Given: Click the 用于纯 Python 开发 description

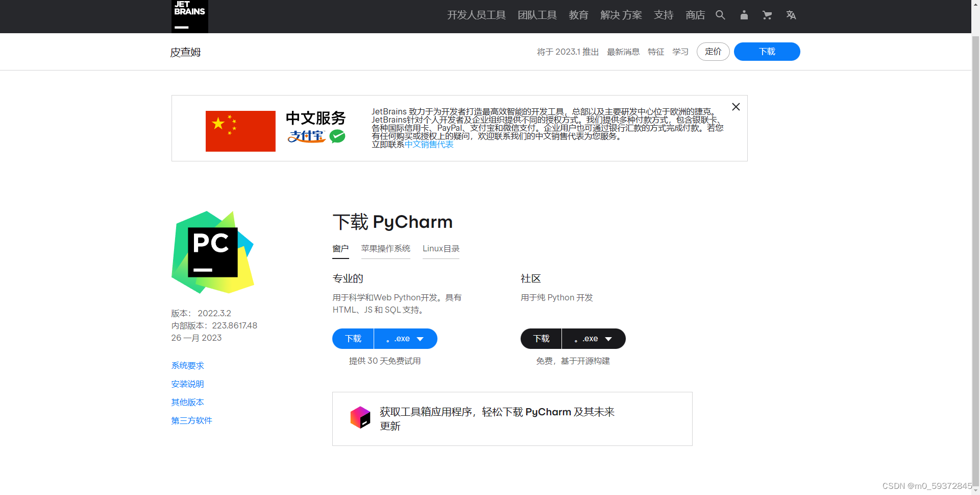Looking at the screenshot, I should click(557, 298).
